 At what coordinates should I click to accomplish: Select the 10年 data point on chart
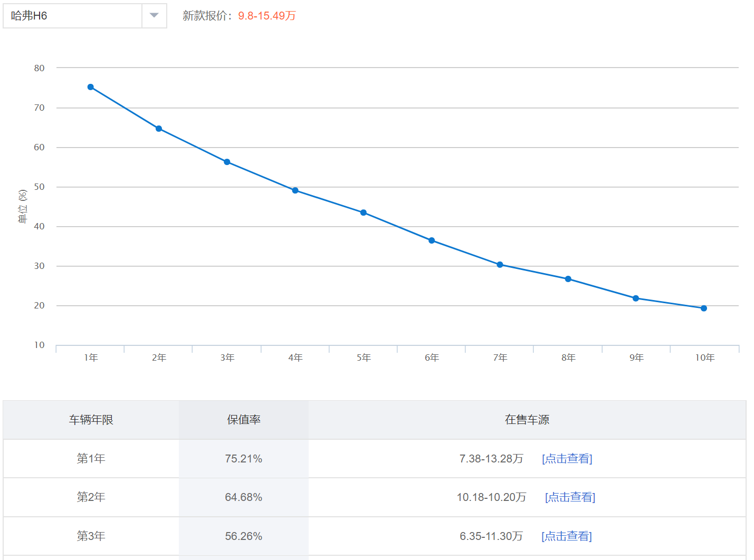click(x=704, y=308)
